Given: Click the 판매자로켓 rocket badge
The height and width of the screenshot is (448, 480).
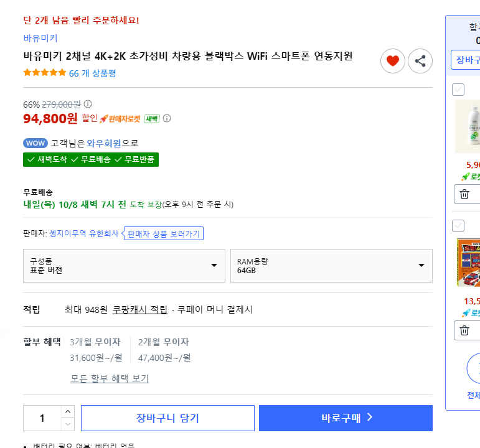Looking at the screenshot, I should tap(120, 119).
